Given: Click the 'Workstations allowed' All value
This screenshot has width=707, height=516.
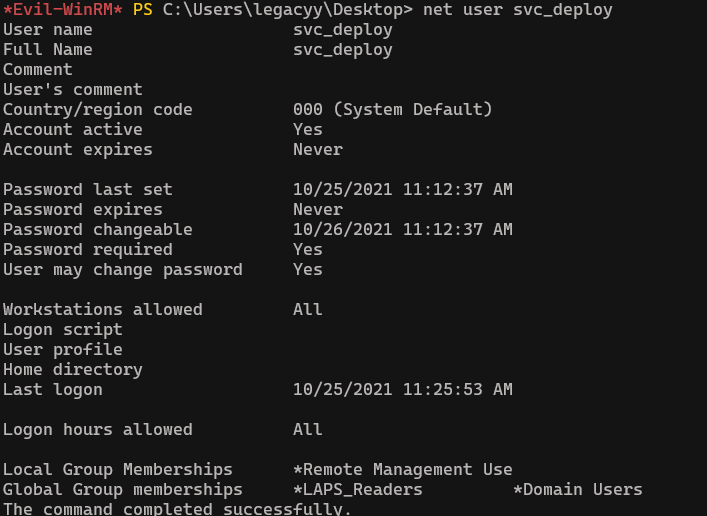Looking at the screenshot, I should coord(307,310).
